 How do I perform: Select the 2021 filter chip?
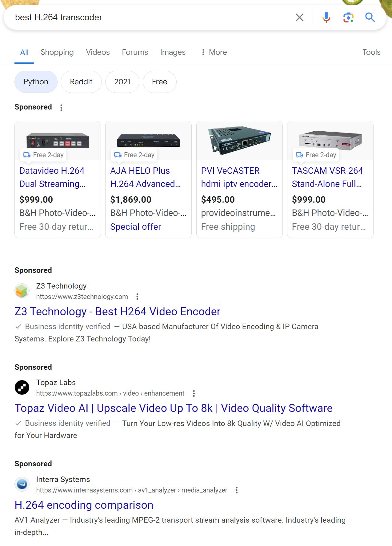[x=122, y=82]
